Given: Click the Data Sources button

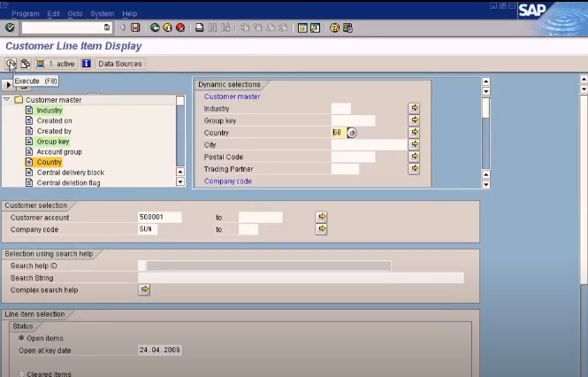Looking at the screenshot, I should coord(120,64).
